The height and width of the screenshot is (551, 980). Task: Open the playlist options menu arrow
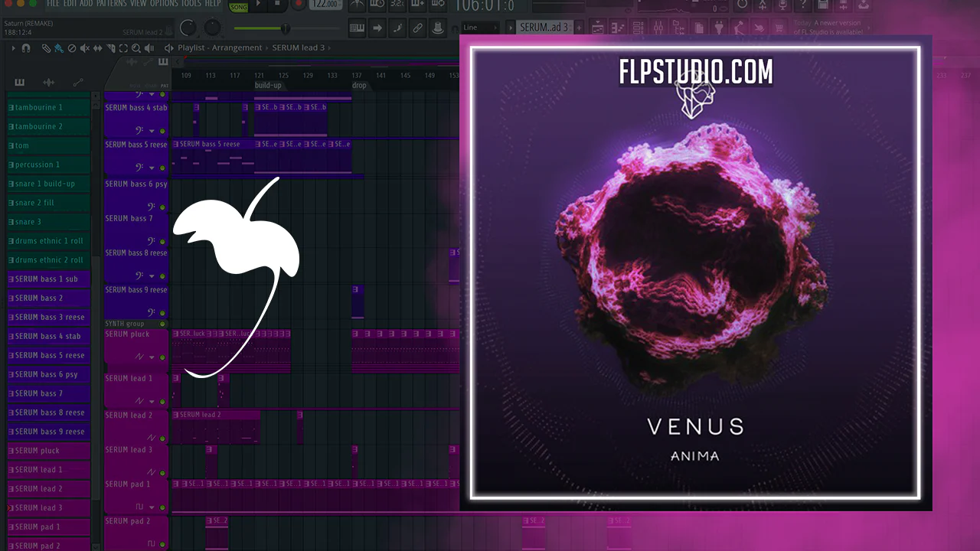[14, 47]
